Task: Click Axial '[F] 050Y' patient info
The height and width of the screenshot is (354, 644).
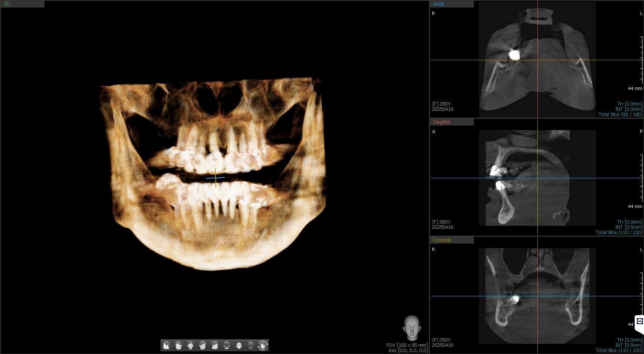Action: (x=441, y=104)
